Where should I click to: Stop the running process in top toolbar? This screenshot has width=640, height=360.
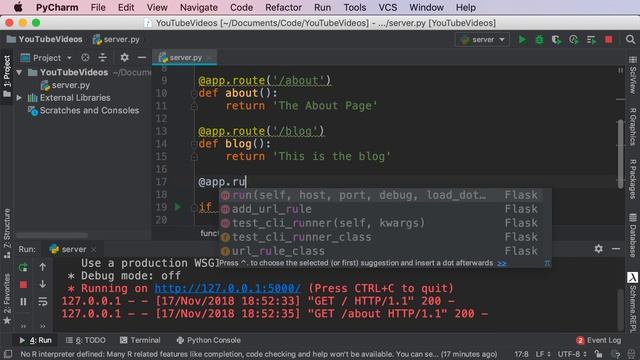point(609,40)
